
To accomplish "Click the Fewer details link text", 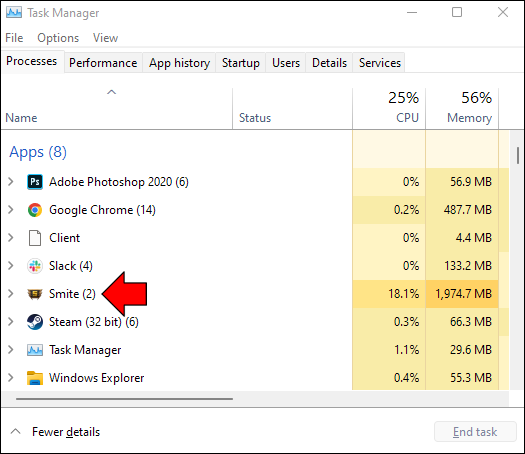I will click(66, 432).
